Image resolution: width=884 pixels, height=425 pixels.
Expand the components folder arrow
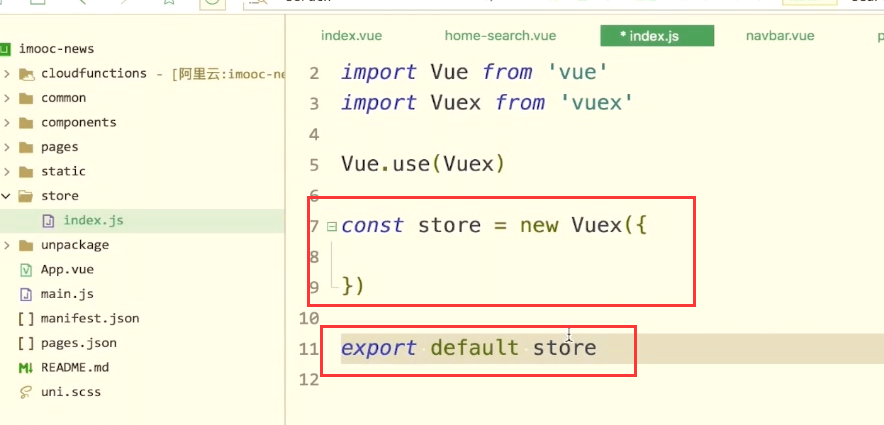click(6, 122)
